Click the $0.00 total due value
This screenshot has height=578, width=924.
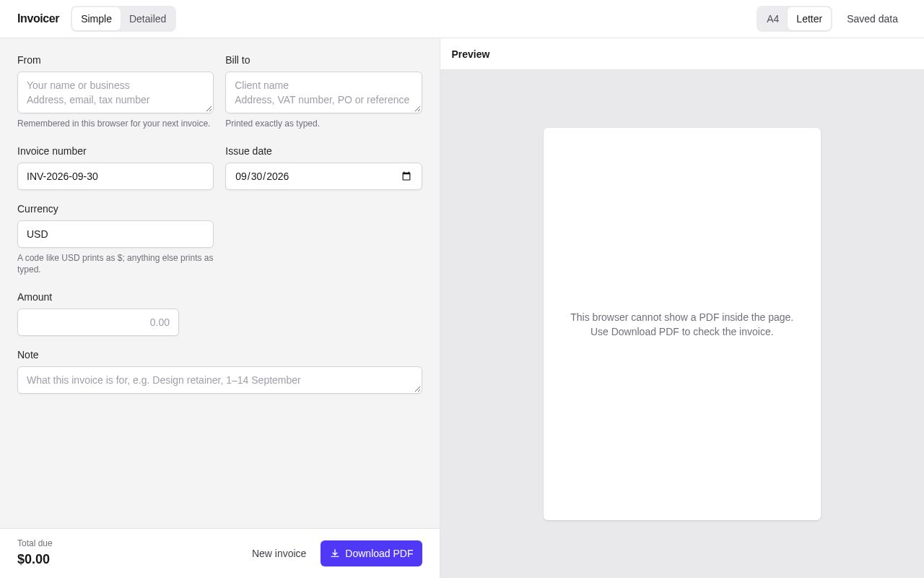33,559
